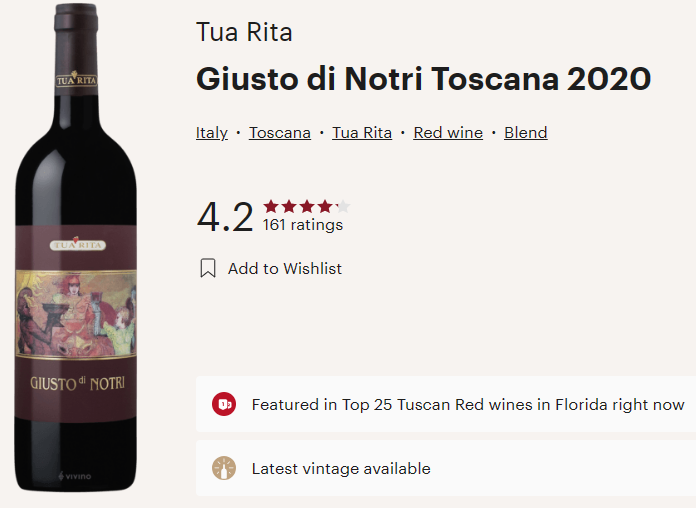Open the Red wine category link
This screenshot has width=696, height=508.
coord(448,133)
